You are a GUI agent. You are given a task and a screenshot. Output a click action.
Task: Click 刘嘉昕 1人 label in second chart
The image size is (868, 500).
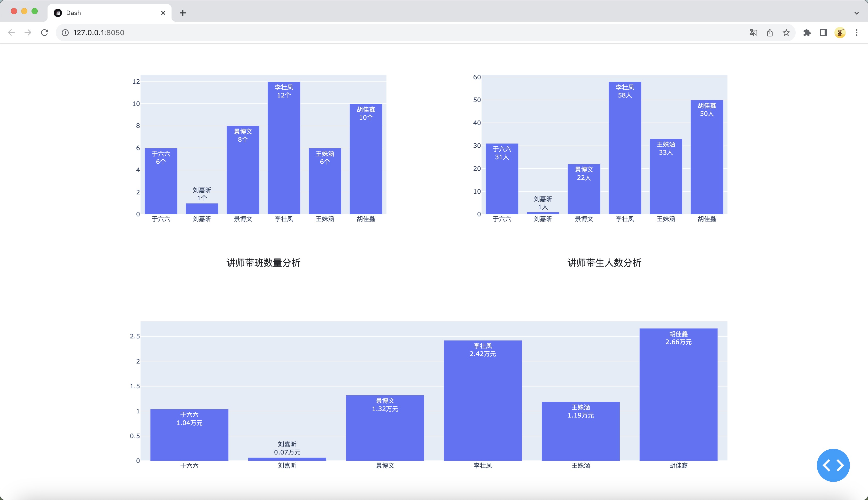pyautogui.click(x=543, y=203)
